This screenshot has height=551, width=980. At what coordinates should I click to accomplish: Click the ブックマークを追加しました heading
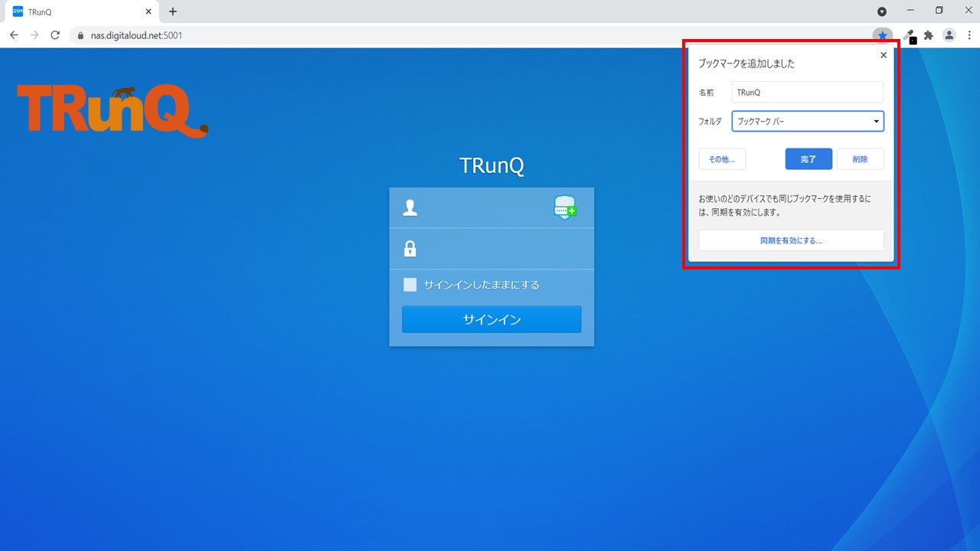tap(746, 64)
